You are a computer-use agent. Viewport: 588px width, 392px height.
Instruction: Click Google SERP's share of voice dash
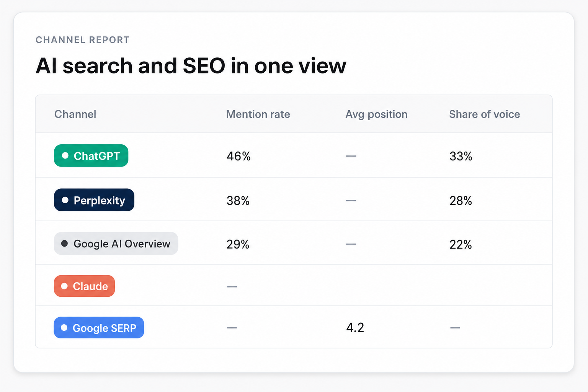click(x=455, y=328)
